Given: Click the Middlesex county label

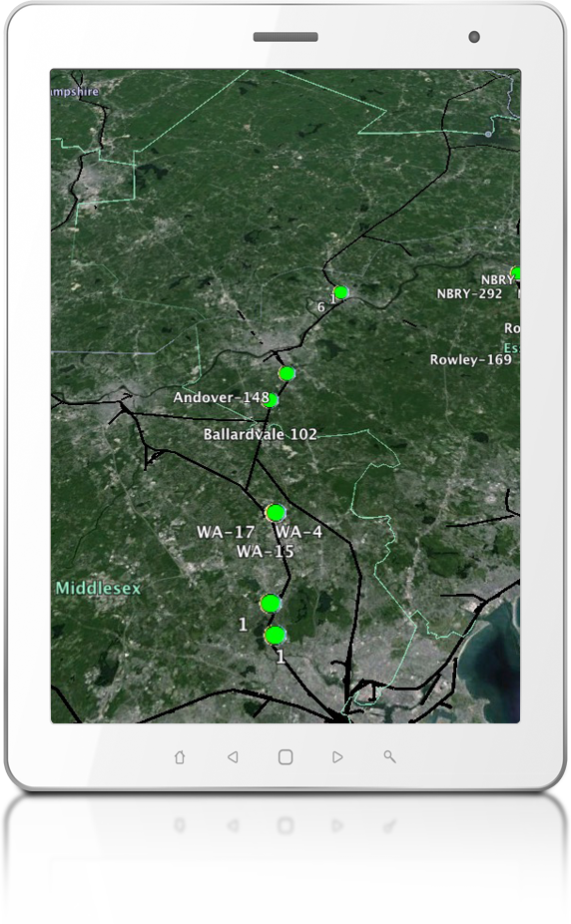Looking at the screenshot, I should pyautogui.click(x=99, y=588).
